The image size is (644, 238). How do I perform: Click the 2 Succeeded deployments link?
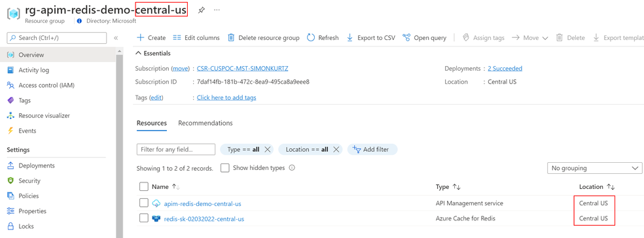[x=505, y=69]
